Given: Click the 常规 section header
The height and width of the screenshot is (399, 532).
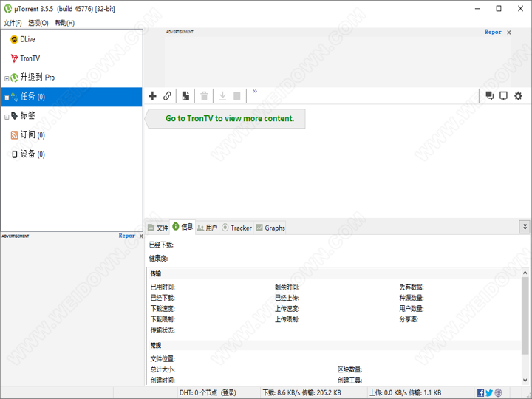Looking at the screenshot, I should [x=156, y=345].
